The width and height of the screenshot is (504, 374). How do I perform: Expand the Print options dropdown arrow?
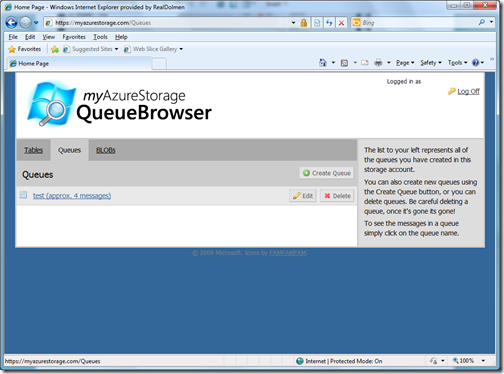[x=389, y=63]
